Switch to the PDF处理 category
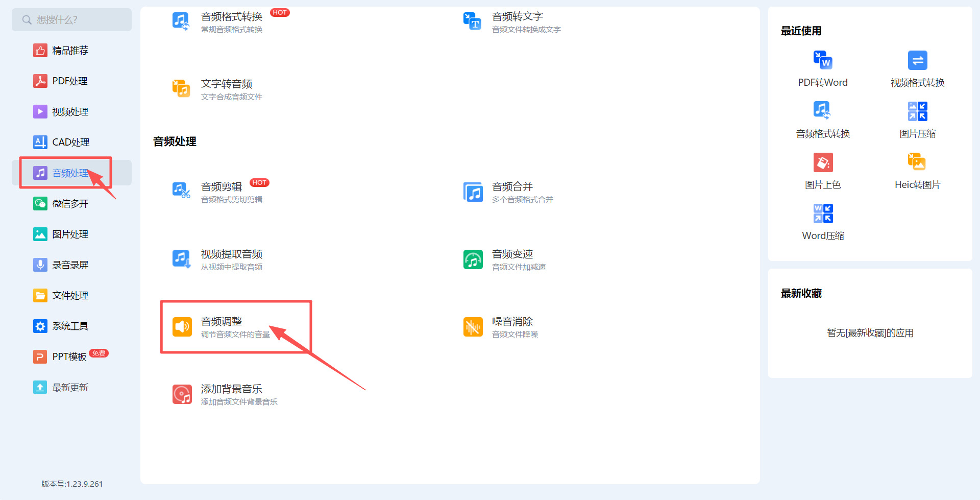The height and width of the screenshot is (500, 980). point(69,81)
